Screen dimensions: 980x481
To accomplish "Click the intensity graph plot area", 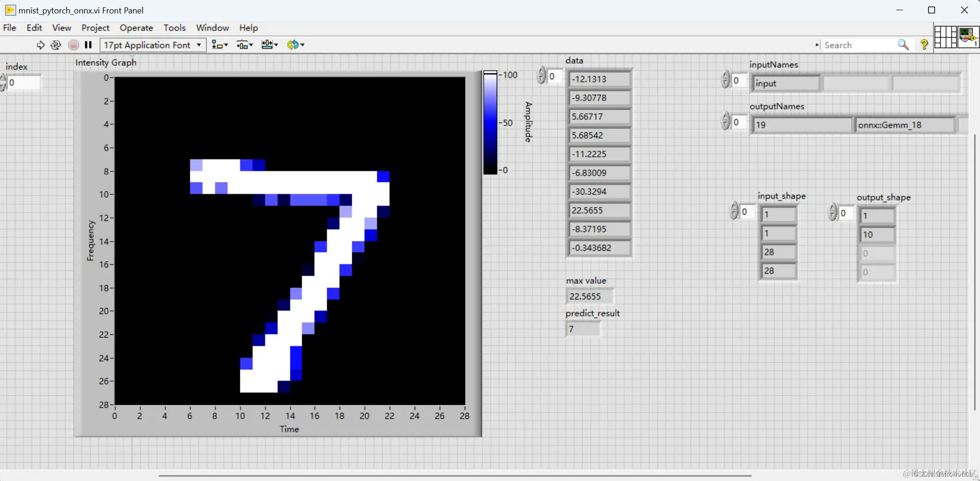I will [290, 241].
